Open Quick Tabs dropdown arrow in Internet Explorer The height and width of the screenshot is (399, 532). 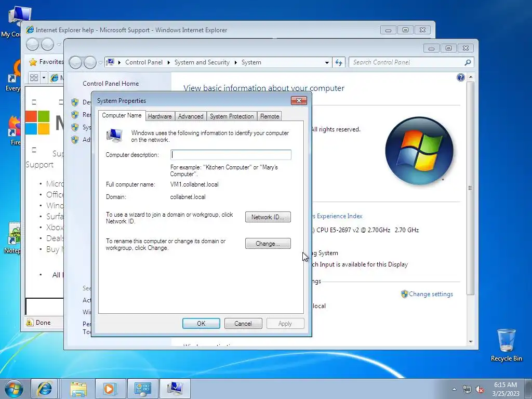click(44, 78)
